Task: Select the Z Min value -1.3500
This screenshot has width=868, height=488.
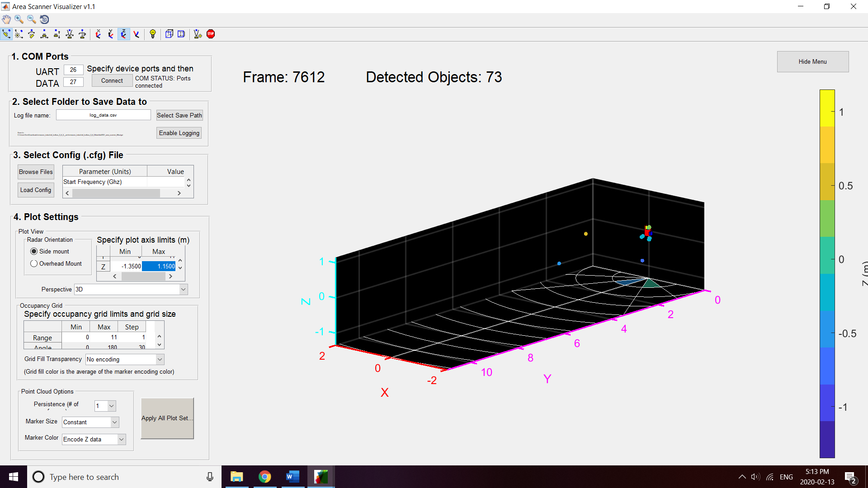Action: (x=127, y=266)
